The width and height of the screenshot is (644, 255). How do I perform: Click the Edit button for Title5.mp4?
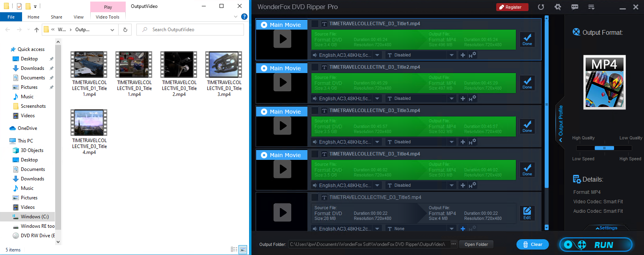click(x=527, y=213)
